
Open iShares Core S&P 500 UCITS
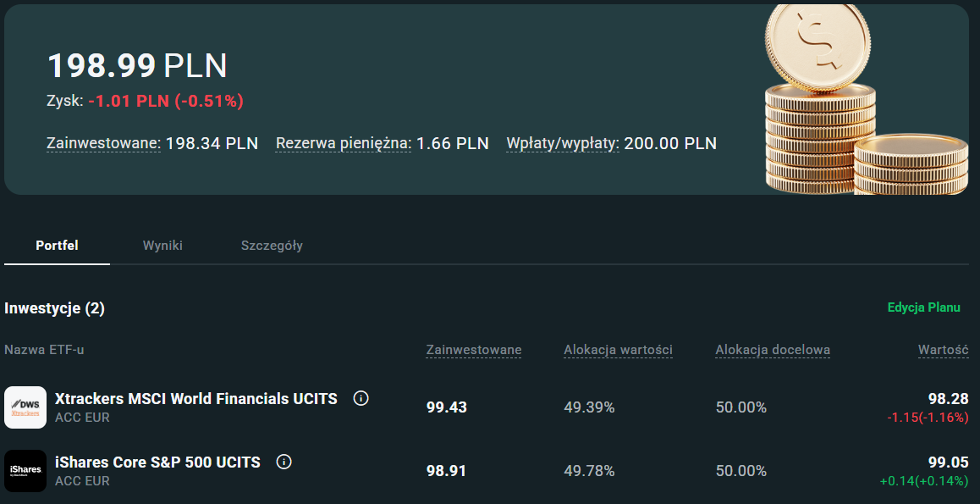click(157, 462)
